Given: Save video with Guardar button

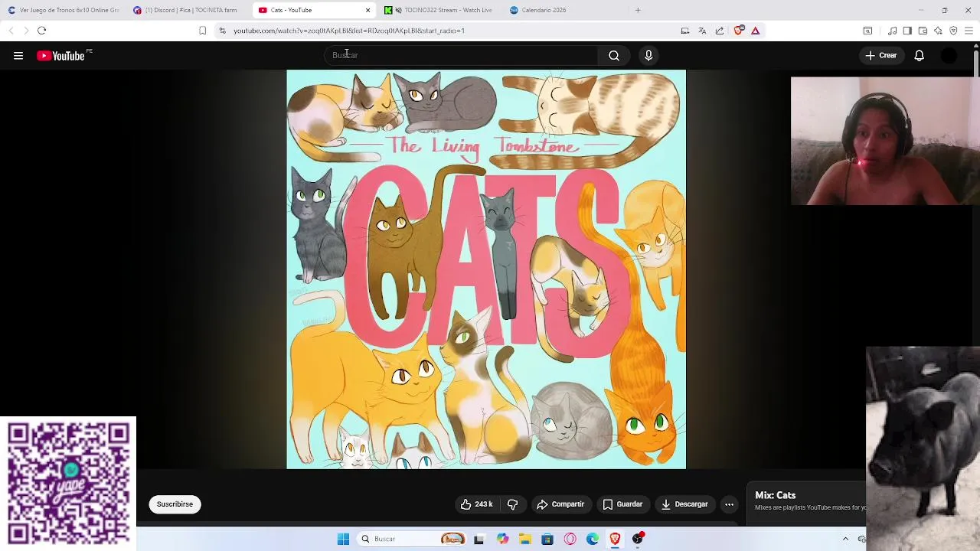Looking at the screenshot, I should 622,504.
